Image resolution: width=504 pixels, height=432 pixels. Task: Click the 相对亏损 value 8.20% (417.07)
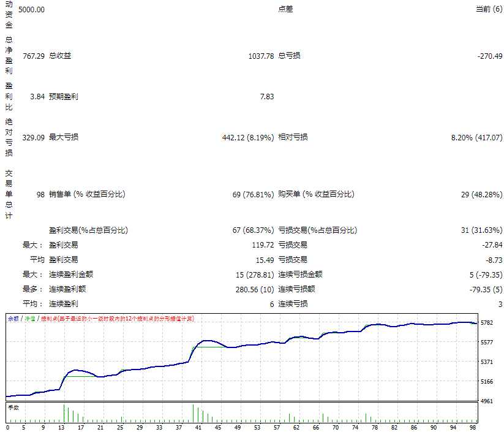click(x=476, y=138)
